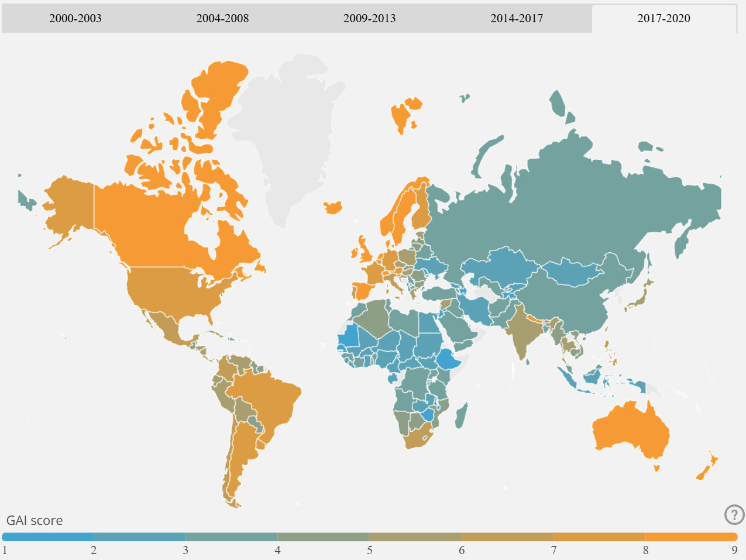The width and height of the screenshot is (746, 560).
Task: Switch to the 2004-2008 tab
Action: (x=222, y=18)
